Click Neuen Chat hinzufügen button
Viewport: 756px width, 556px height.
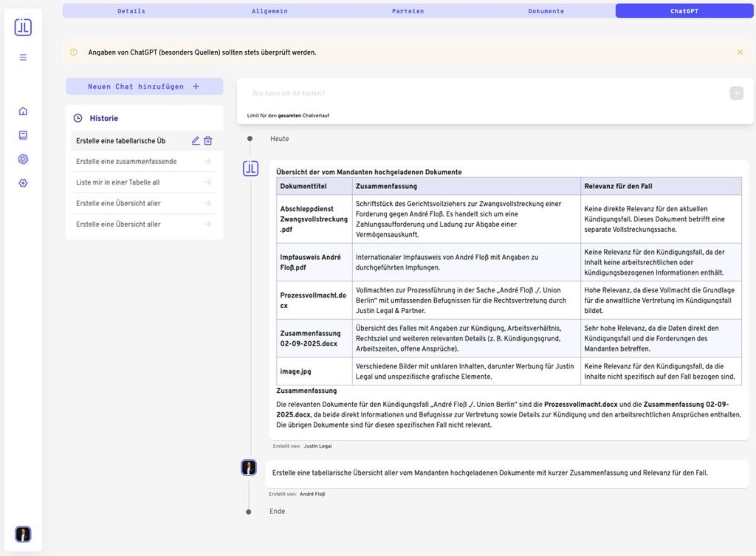[144, 86]
